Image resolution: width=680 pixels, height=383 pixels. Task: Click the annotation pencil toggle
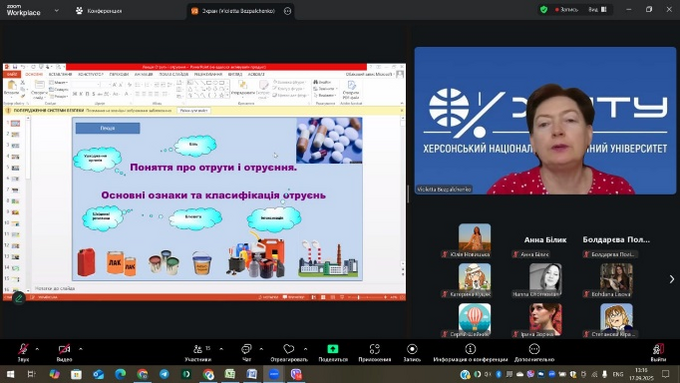[19, 298]
